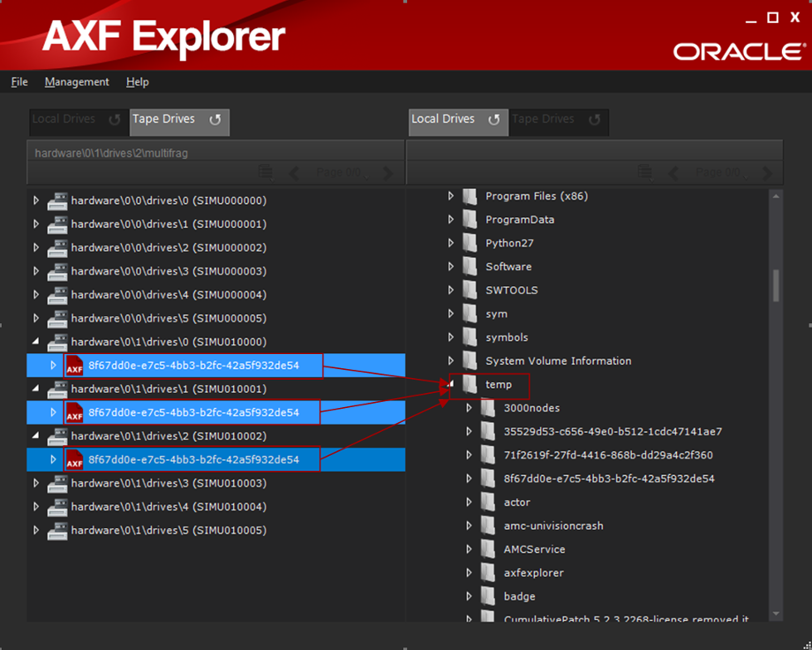The width and height of the screenshot is (812, 650).
Task: Select 8f67dd0e-e7c5-4bb3 folder under temp
Action: click(x=609, y=479)
